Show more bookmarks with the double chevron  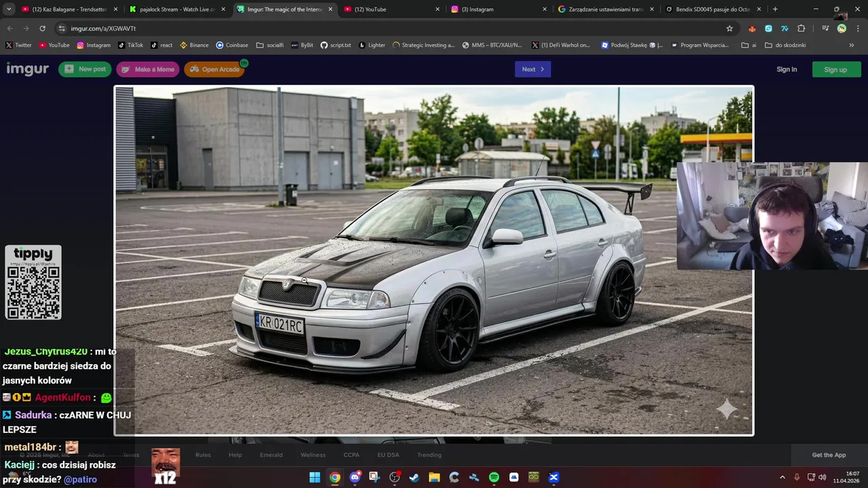click(852, 45)
